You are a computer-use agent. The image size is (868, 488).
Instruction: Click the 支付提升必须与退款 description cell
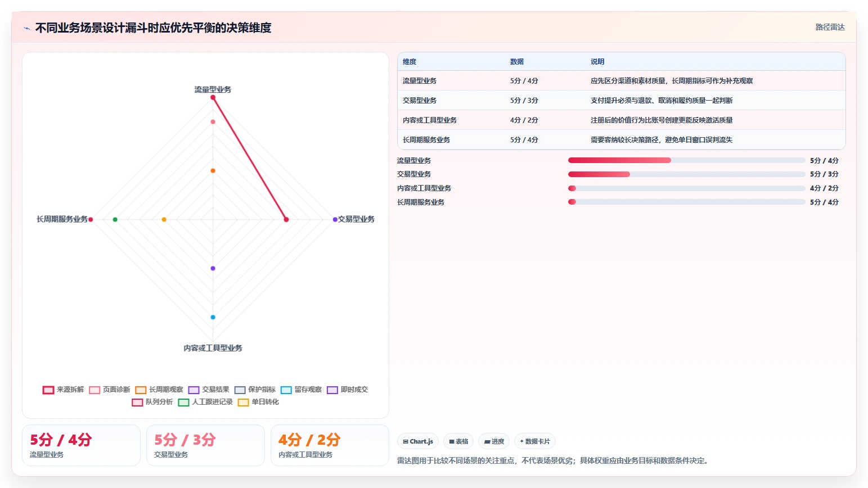[x=662, y=101]
